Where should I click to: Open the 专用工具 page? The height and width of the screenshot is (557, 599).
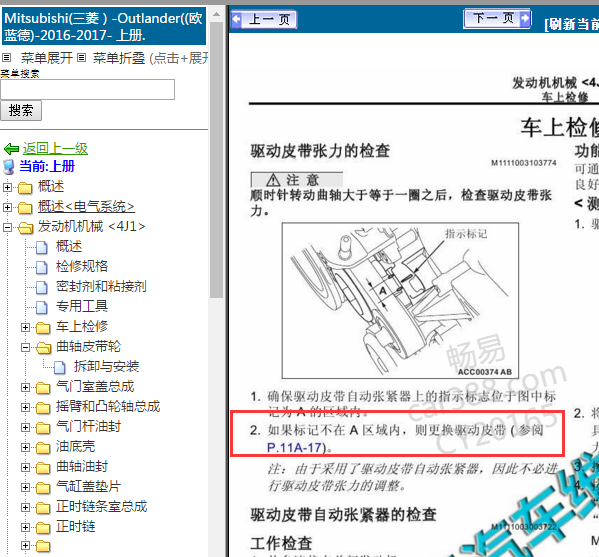(x=82, y=306)
